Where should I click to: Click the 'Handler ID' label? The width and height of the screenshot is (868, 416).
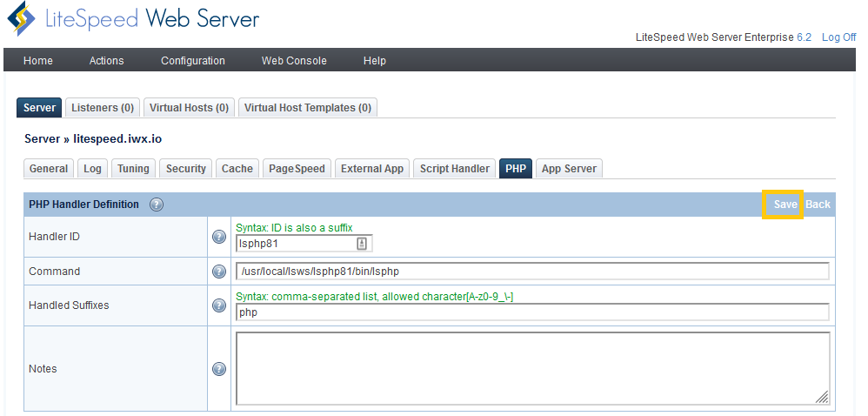[54, 237]
